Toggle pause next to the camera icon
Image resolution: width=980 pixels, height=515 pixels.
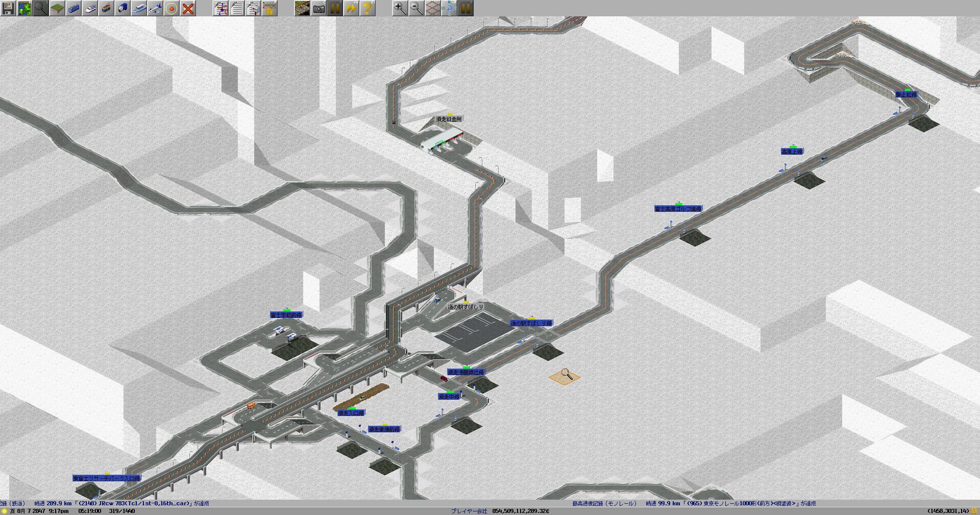335,8
